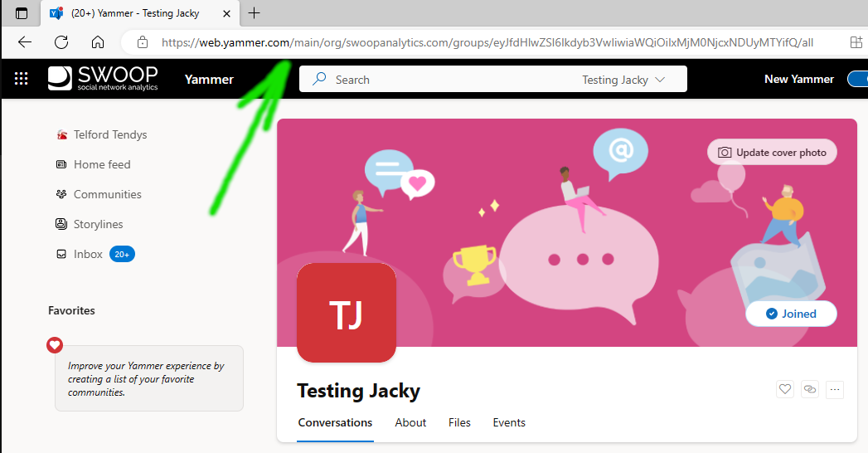
Task: Click the Storylines sidebar icon
Action: pyautogui.click(x=61, y=224)
